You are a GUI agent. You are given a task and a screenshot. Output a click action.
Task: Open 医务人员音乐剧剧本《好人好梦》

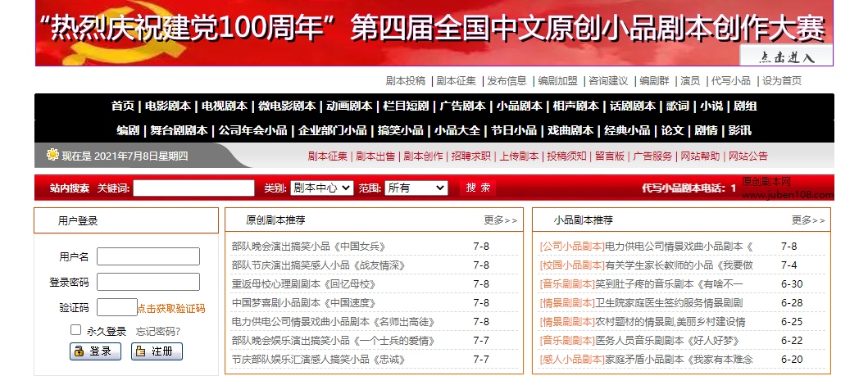[667, 340]
